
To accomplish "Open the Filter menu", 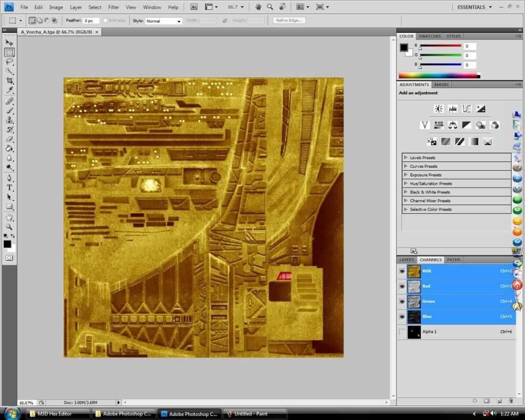I will point(113,7).
